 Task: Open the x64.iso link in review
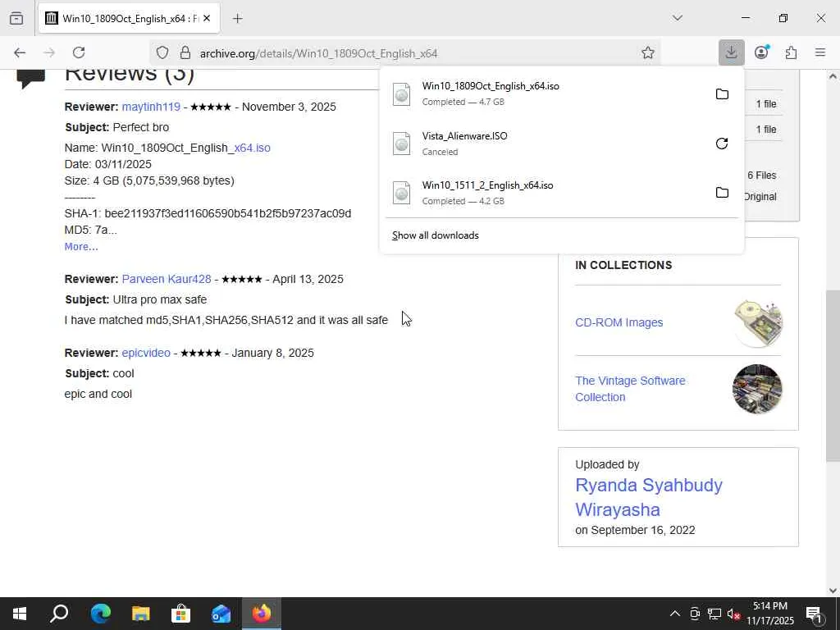[252, 148]
